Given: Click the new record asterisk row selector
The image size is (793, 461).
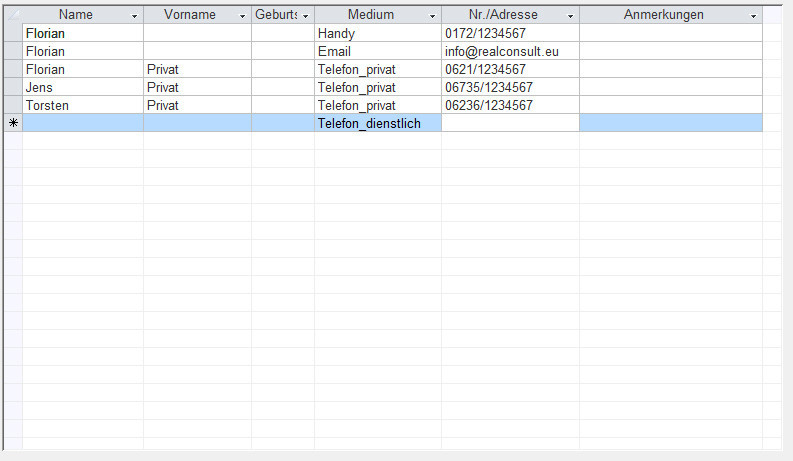Looking at the screenshot, I should pos(13,123).
